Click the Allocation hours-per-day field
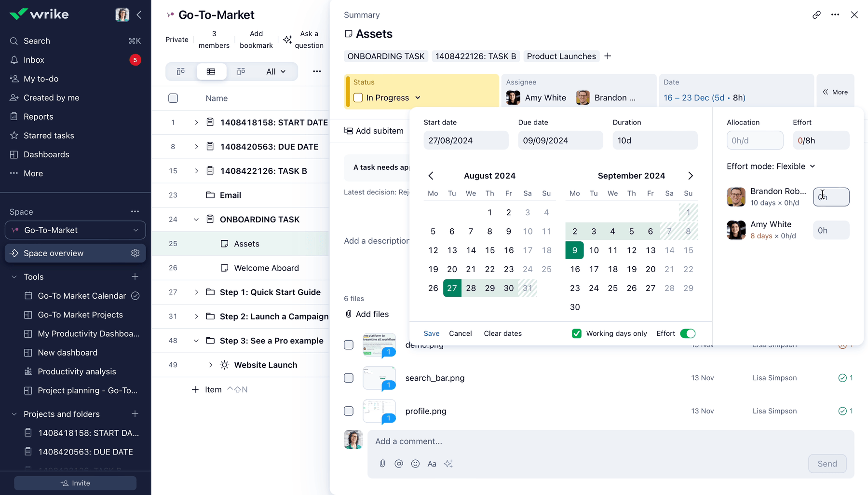The image size is (868, 495). pyautogui.click(x=755, y=140)
